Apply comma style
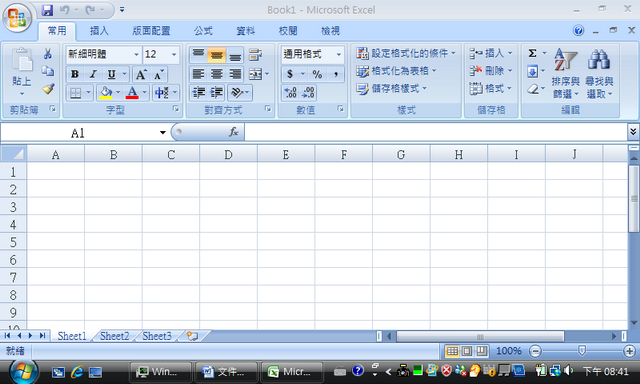Screen dimensions: 640x384 point(336,74)
